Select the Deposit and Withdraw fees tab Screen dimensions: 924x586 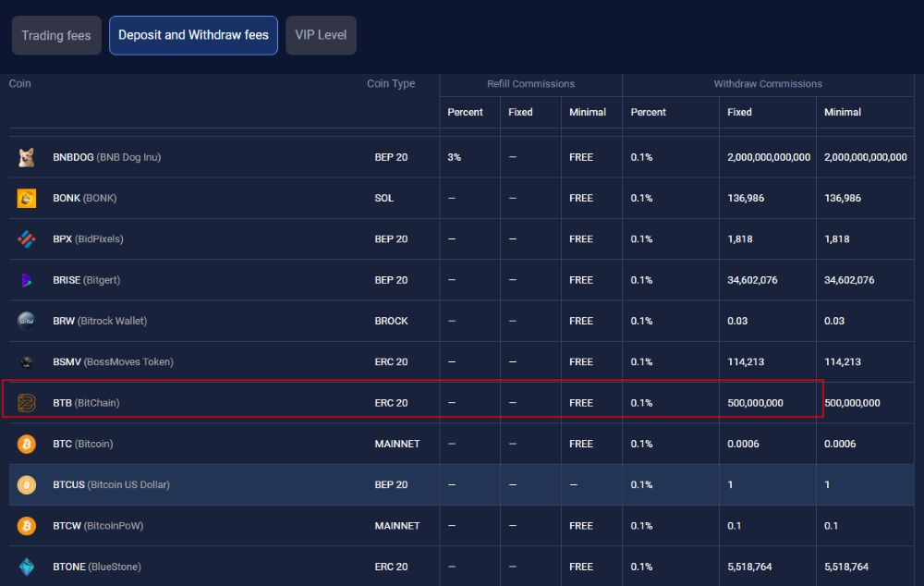click(193, 35)
